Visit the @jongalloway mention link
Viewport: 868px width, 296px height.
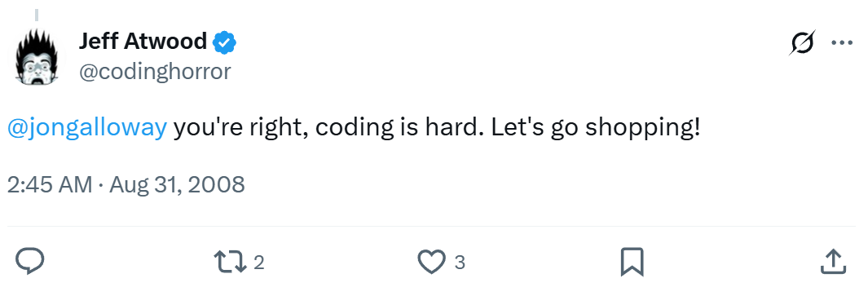pyautogui.click(x=87, y=128)
